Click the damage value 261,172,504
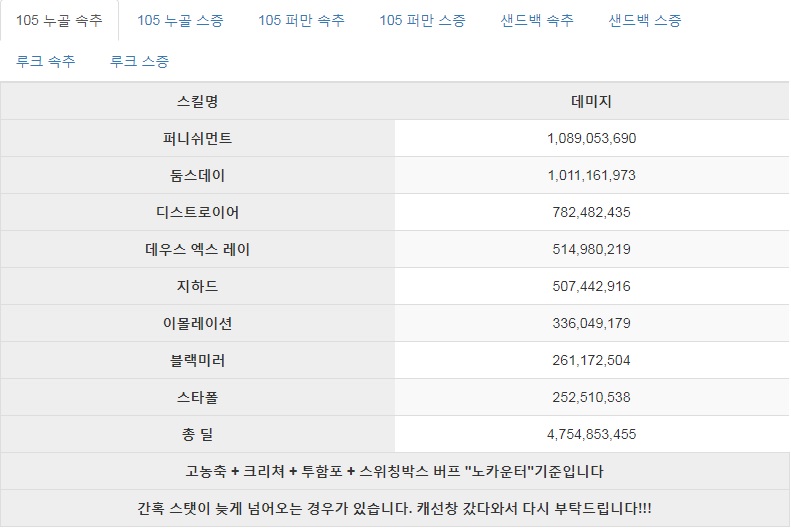Image resolution: width=791 pixels, height=529 pixels. pyautogui.click(x=592, y=361)
